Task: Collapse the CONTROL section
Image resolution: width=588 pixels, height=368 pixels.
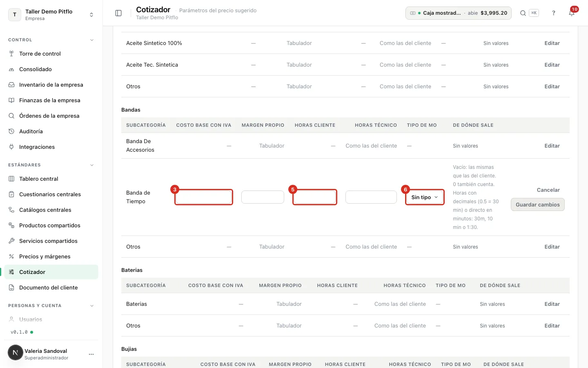Action: 92,40
